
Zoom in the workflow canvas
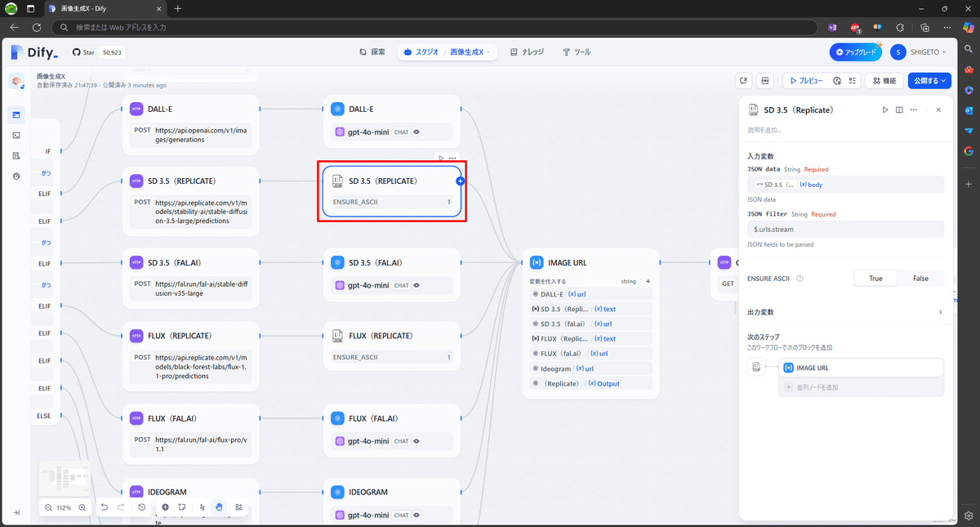[x=82, y=507]
